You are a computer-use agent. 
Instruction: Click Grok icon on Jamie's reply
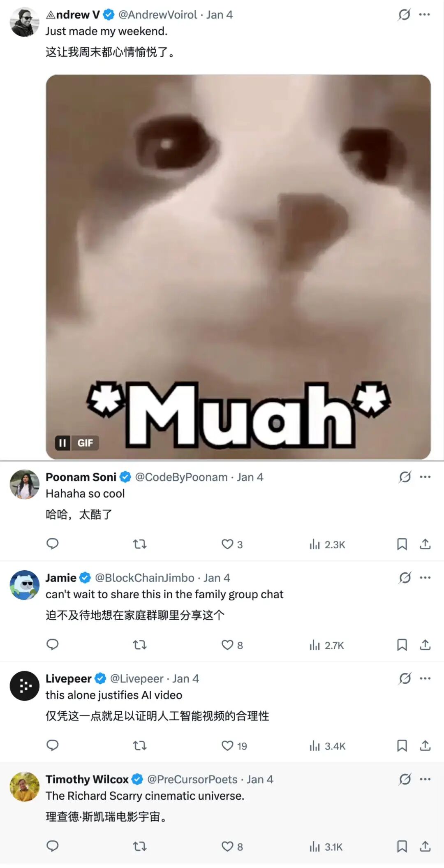click(405, 578)
